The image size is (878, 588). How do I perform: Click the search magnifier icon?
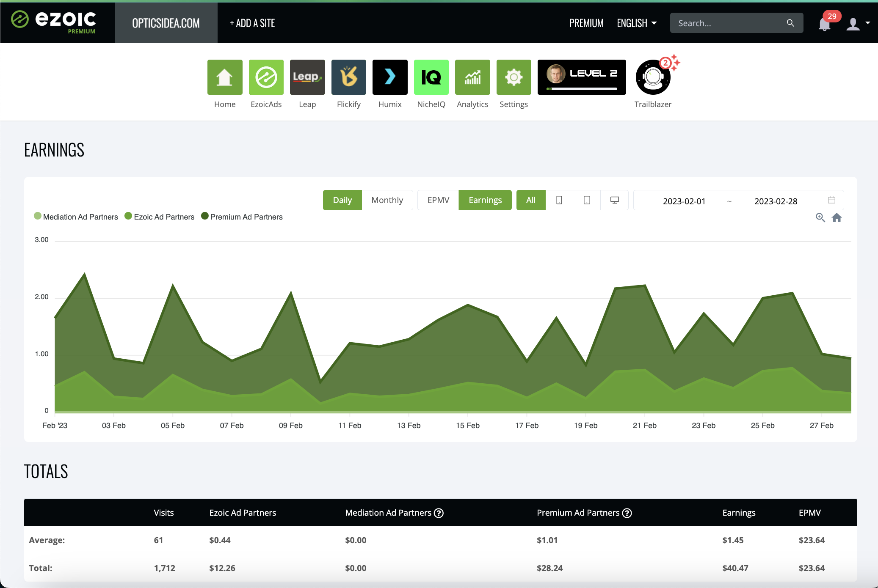[790, 23]
